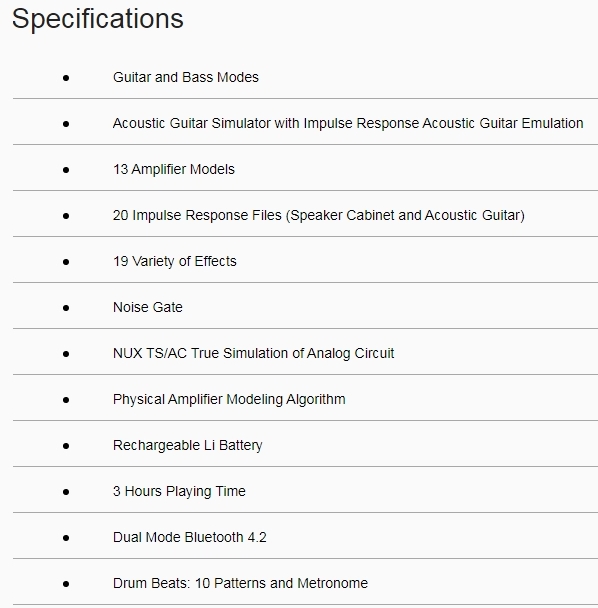
Task: Click the bullet beside Guitar and Bass Modes
Action: (x=66, y=78)
